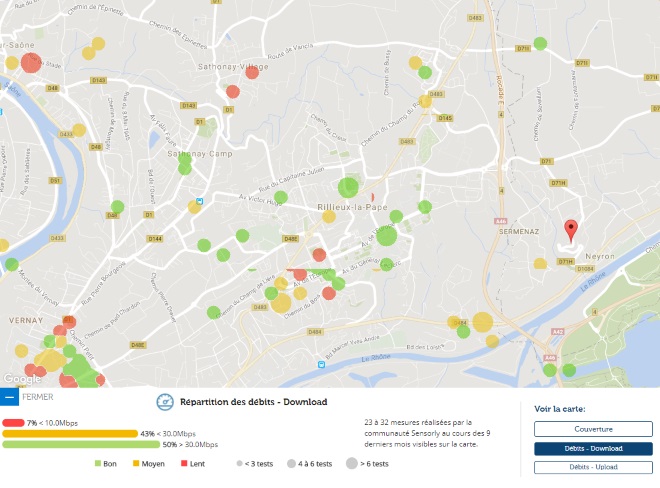Click the transit stop icon by Le Rhône
660x488 pixels.
pyautogui.click(x=322, y=364)
